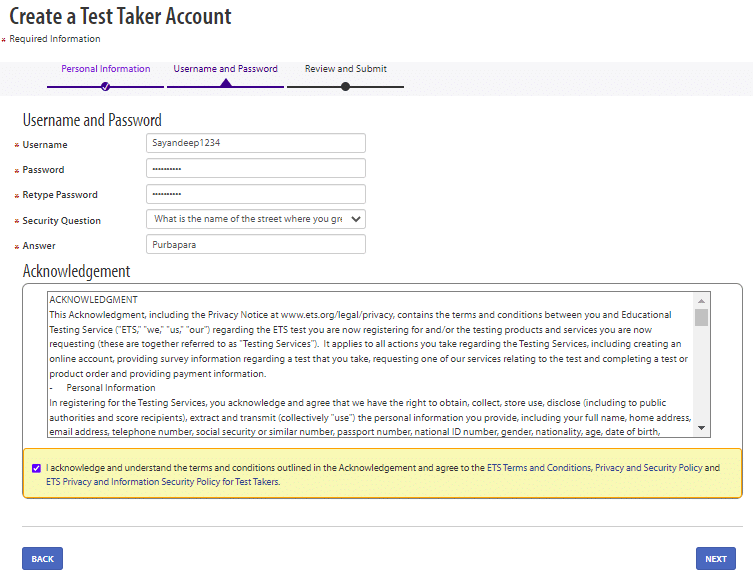Viewport: 753px width, 579px height.
Task: Go to the Personal Information step label
Action: pyautogui.click(x=105, y=69)
